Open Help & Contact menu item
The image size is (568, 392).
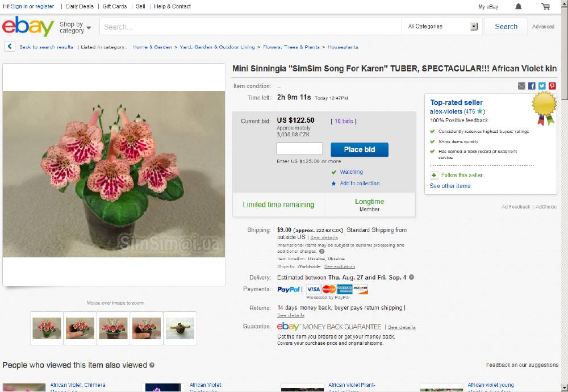[x=172, y=6]
